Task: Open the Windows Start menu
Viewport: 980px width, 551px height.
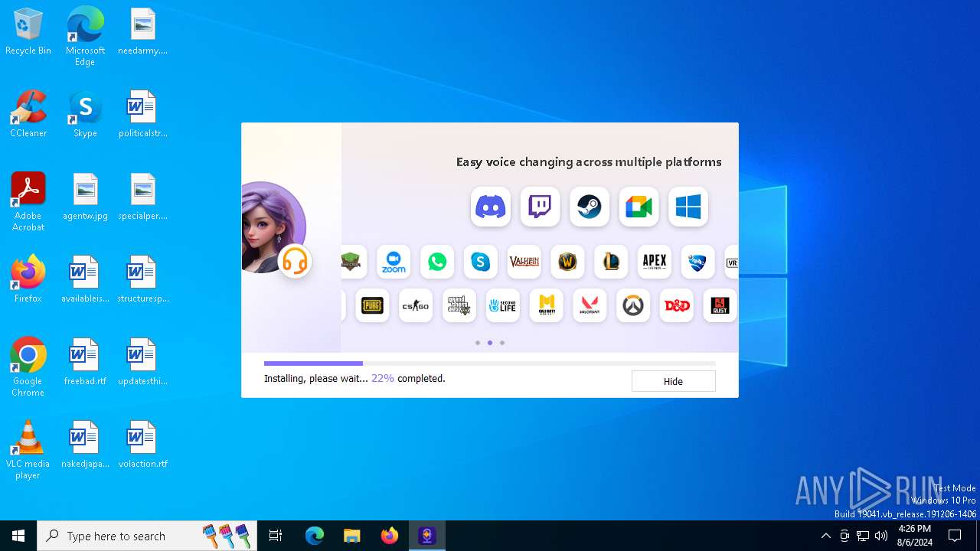Action: tap(18, 536)
